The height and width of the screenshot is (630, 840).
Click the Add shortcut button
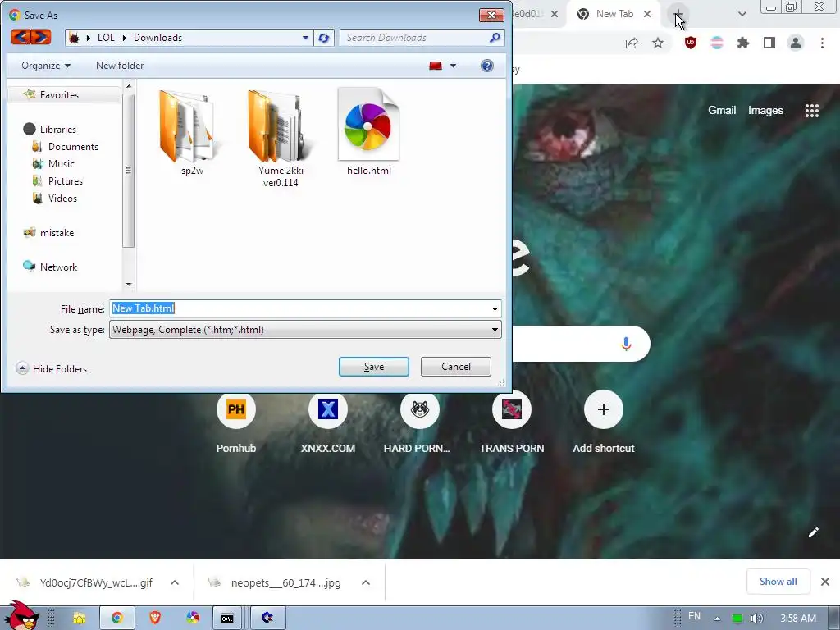603,422
